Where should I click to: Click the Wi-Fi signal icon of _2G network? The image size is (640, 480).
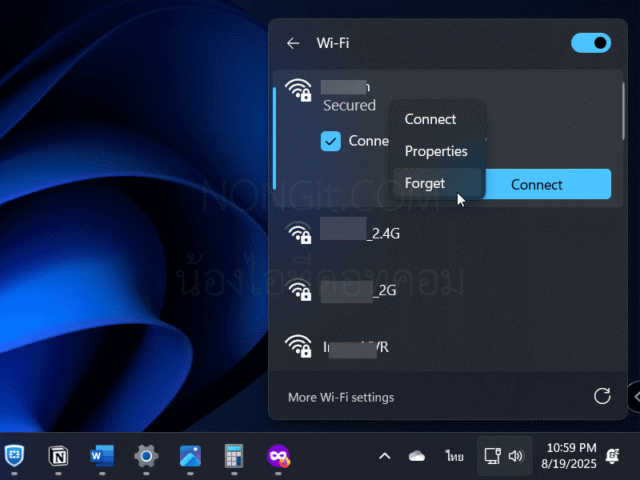coord(300,290)
